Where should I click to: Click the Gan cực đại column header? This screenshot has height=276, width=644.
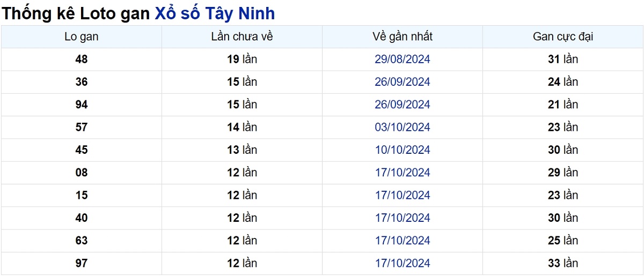(x=563, y=37)
